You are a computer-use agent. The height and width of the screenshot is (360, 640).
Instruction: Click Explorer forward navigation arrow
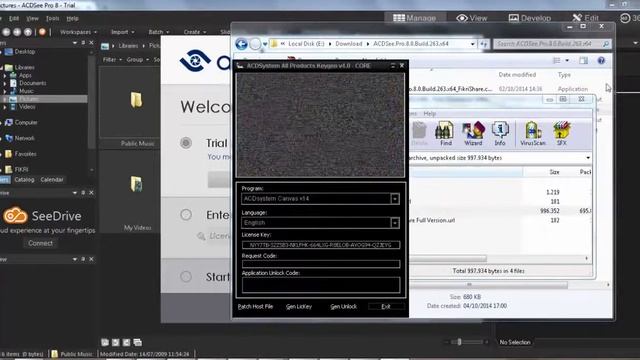coord(255,44)
